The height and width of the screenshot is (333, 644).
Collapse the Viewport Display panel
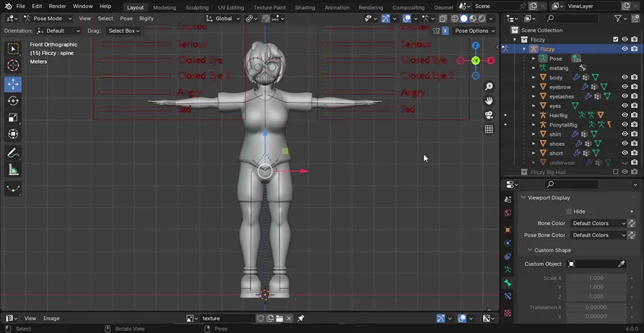524,198
